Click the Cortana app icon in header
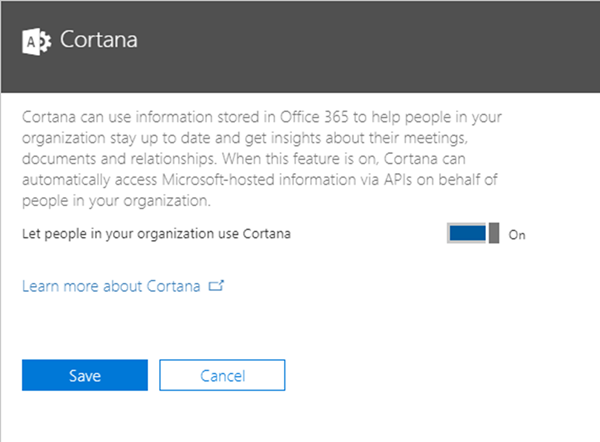This screenshot has height=442, width=600. [x=36, y=41]
